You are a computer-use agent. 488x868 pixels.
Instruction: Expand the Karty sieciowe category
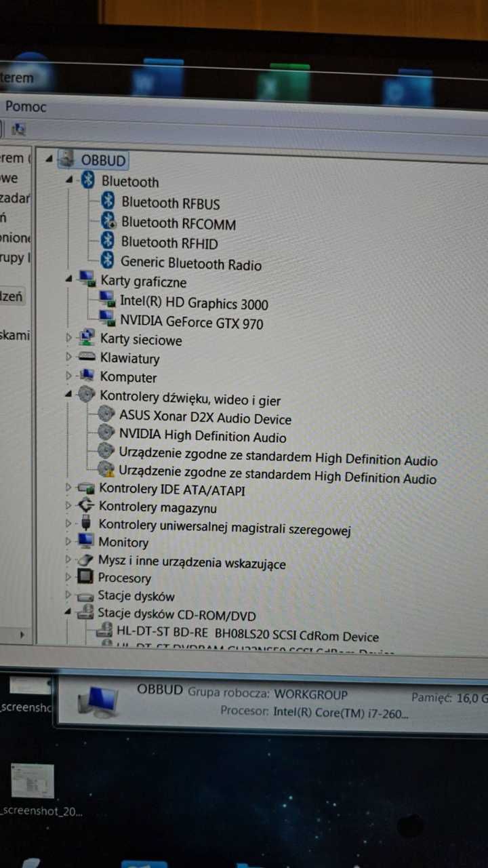[x=68, y=337]
